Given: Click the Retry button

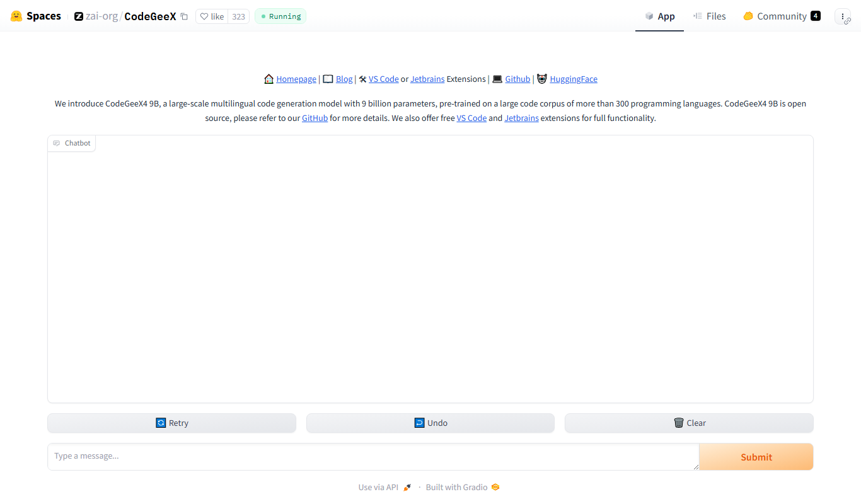Looking at the screenshot, I should (171, 423).
